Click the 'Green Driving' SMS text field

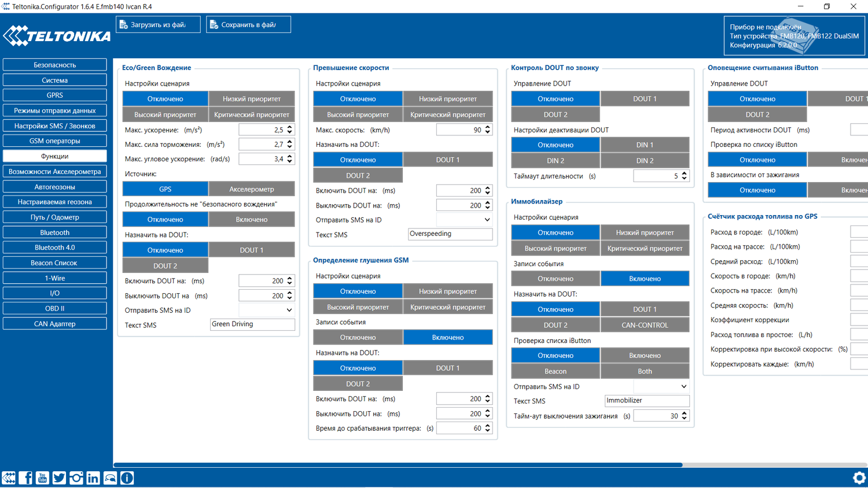pos(252,324)
